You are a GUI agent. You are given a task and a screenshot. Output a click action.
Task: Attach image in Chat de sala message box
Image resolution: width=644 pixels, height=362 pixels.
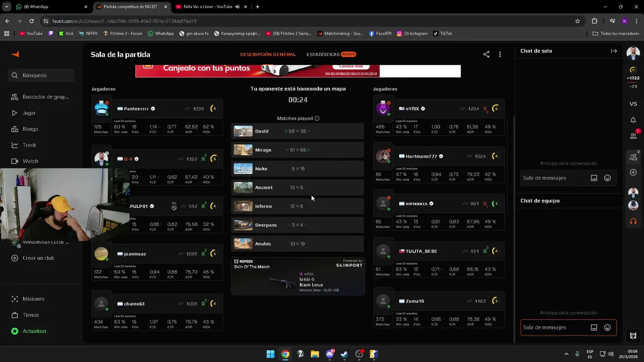coord(594,178)
